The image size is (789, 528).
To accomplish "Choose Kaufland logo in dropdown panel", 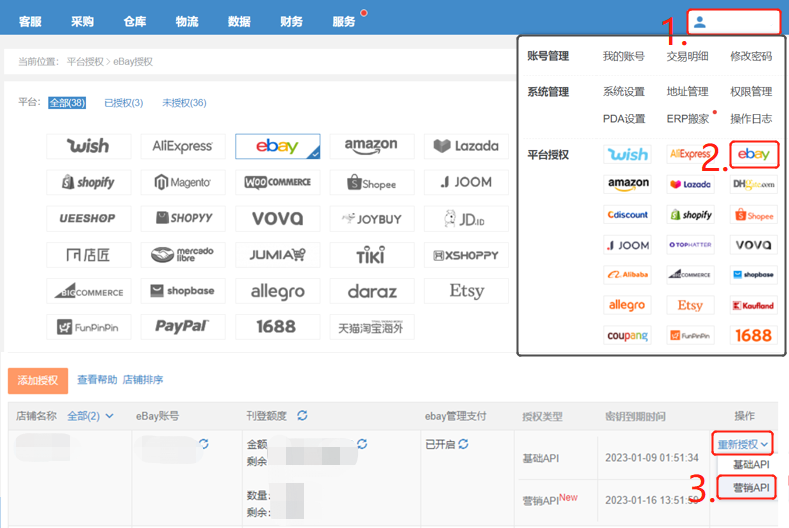I will click(x=753, y=305).
